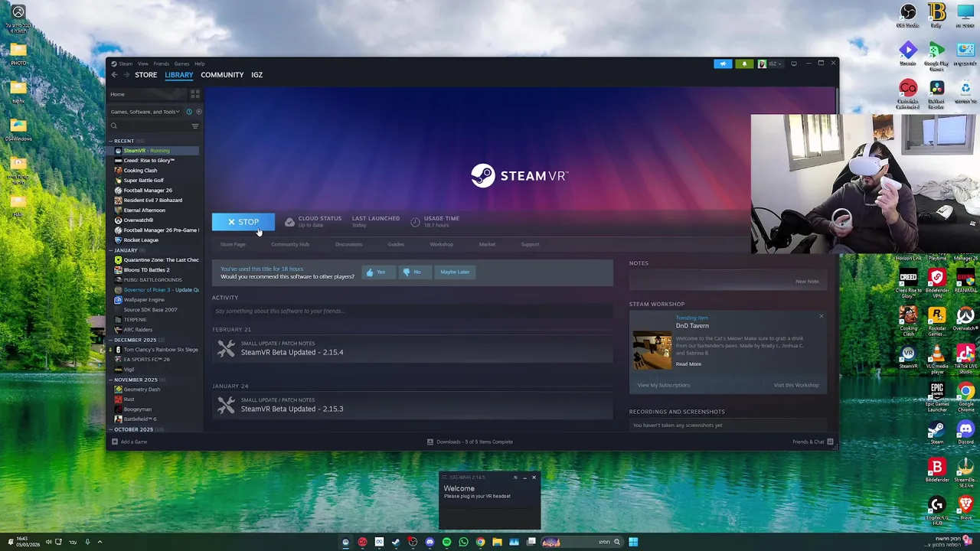This screenshot has height=551, width=980.
Task: Open the Friends menu
Action: pos(161,64)
